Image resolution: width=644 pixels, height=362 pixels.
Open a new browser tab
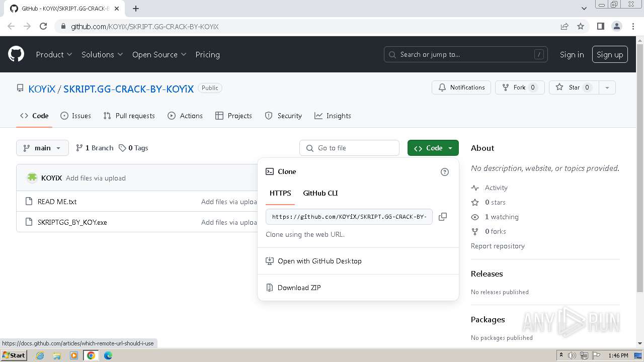point(136,8)
